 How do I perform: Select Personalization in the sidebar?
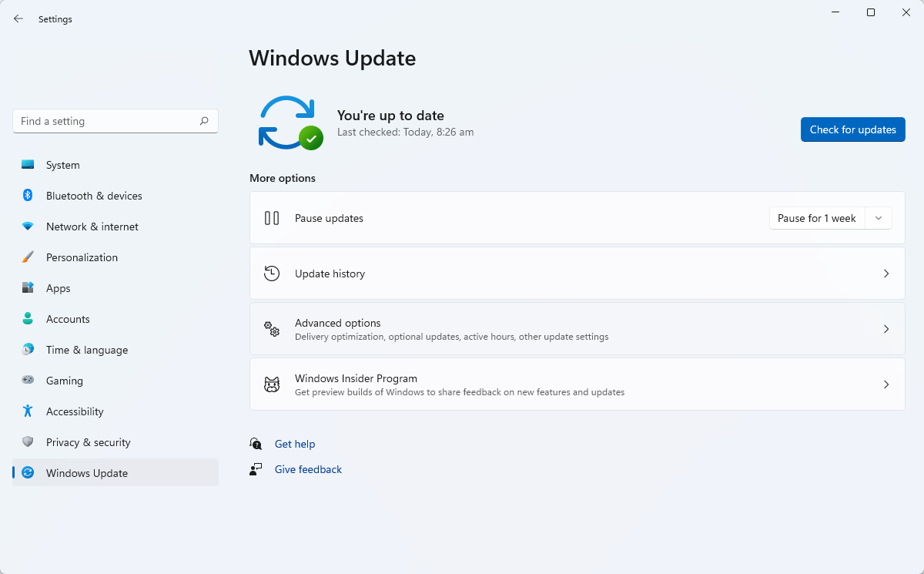[x=115, y=257]
